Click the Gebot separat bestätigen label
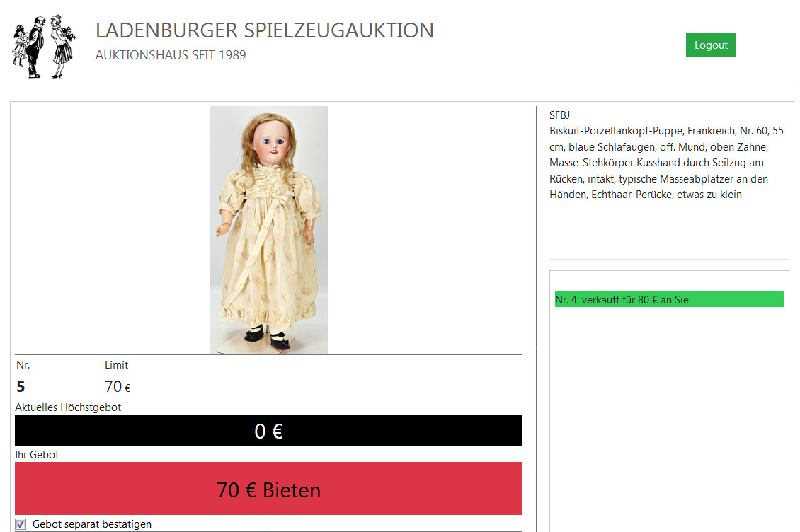Viewport: 800px width, 532px height. 92,524
